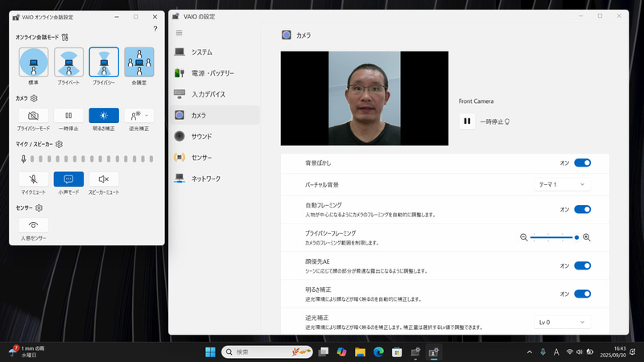This screenshot has width=644, height=362.
Task: Click tray microphone icon
Action: (543, 352)
